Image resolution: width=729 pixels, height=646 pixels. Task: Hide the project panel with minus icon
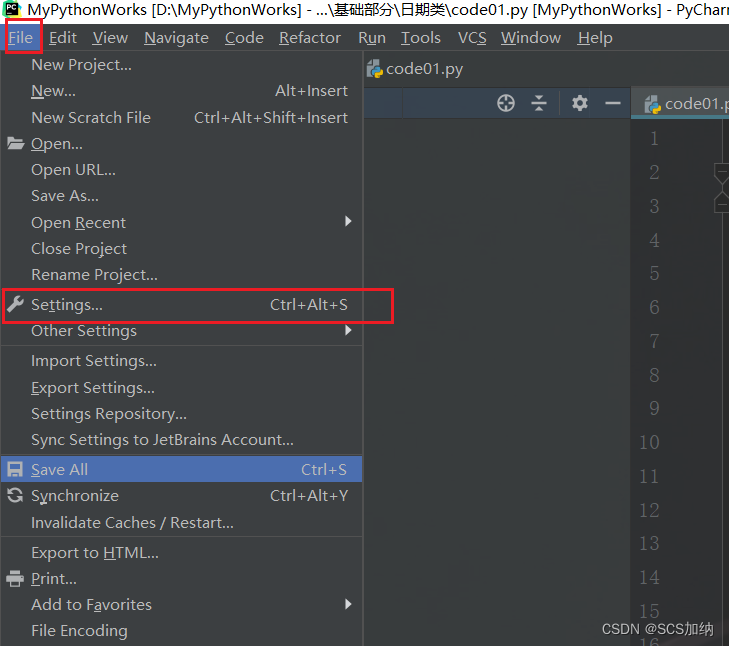click(x=613, y=103)
